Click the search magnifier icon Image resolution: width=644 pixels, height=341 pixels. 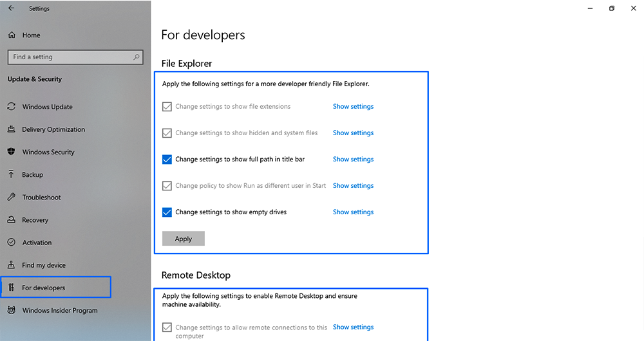pyautogui.click(x=136, y=57)
